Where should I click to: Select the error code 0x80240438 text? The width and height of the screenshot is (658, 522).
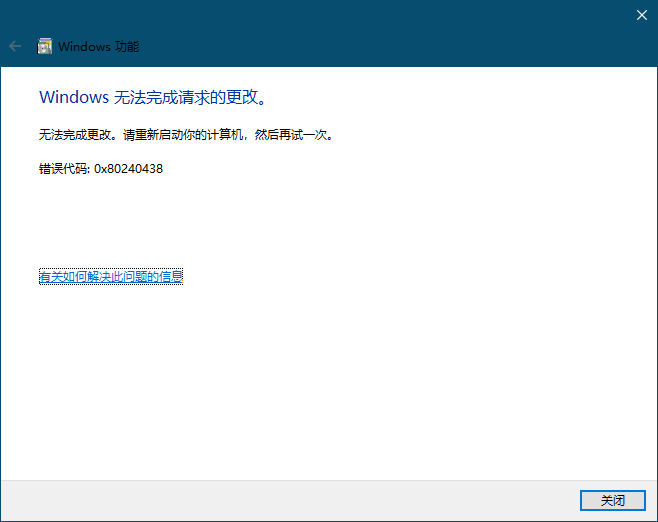tap(128, 169)
